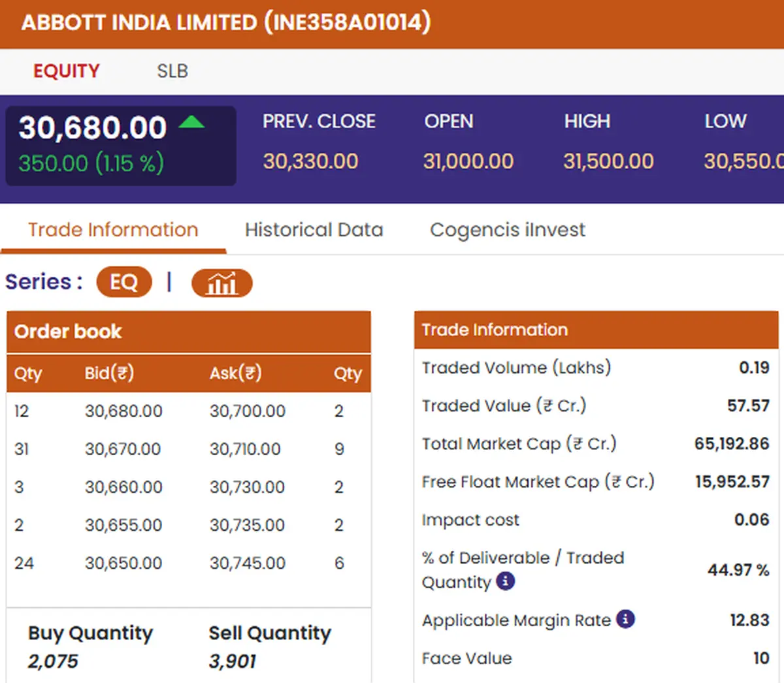Open the chart icon next to Series
This screenshot has width=784, height=683.
pos(221,283)
